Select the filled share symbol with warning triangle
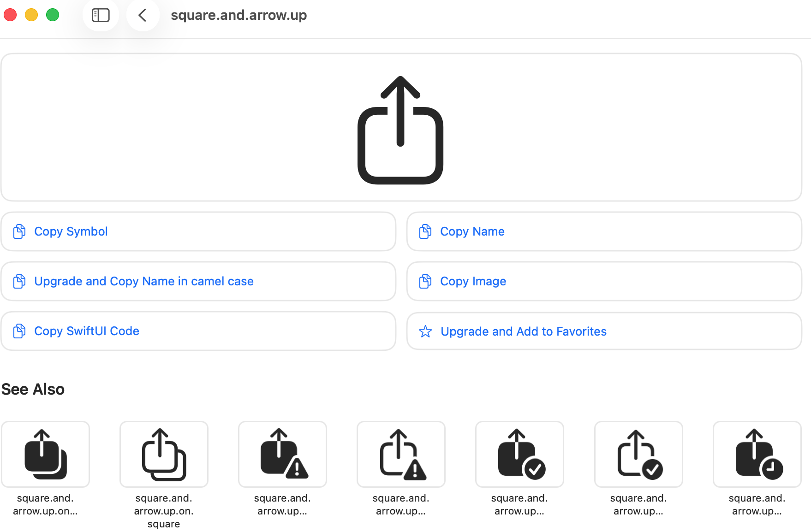This screenshot has width=811, height=532. coord(282,454)
